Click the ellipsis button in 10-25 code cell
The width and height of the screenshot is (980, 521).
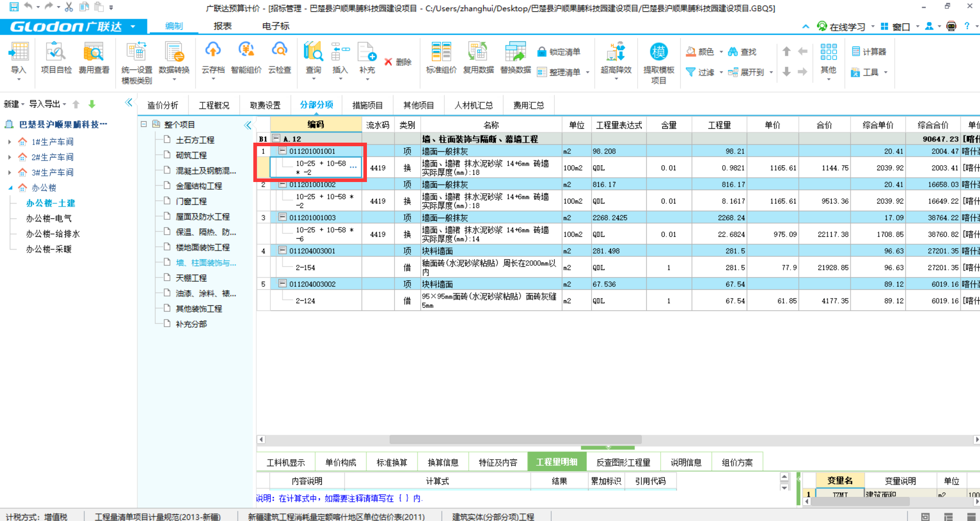[353, 167]
